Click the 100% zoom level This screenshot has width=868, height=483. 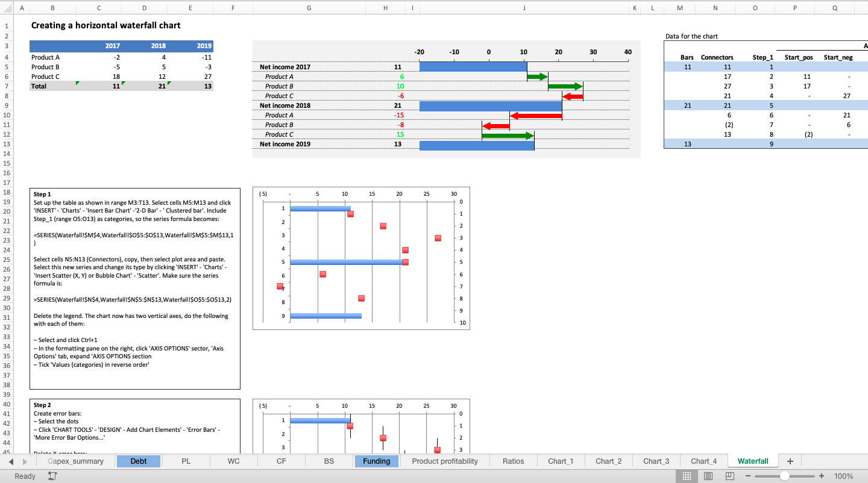tap(843, 476)
